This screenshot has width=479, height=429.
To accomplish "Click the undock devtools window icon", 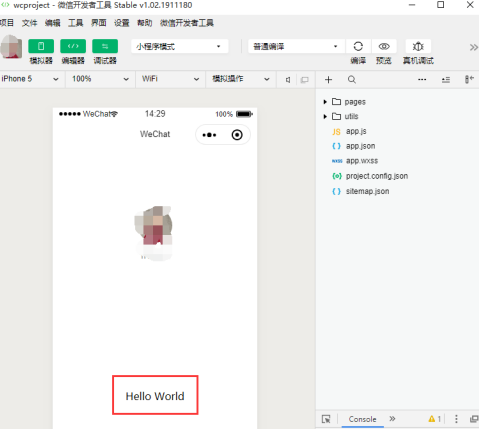I will point(474,419).
